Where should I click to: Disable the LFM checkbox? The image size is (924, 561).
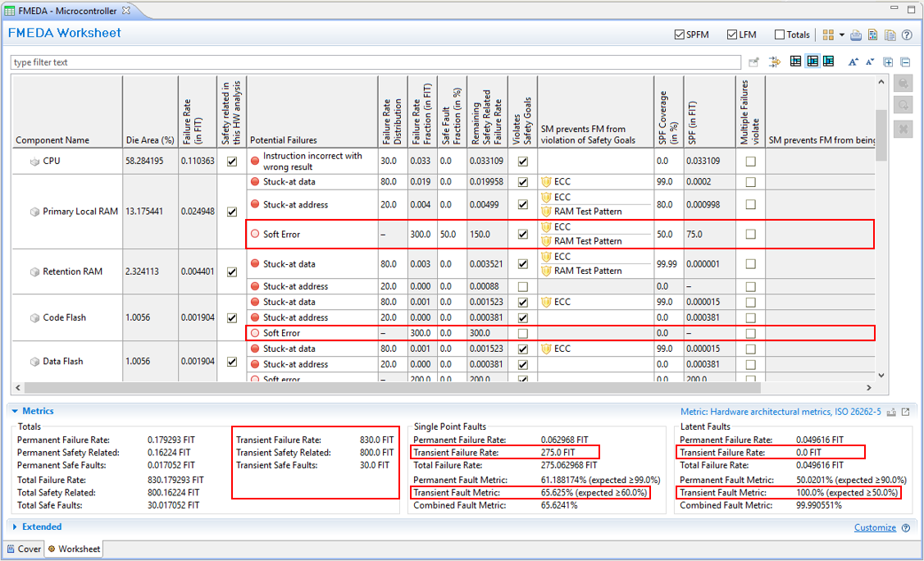pos(731,34)
